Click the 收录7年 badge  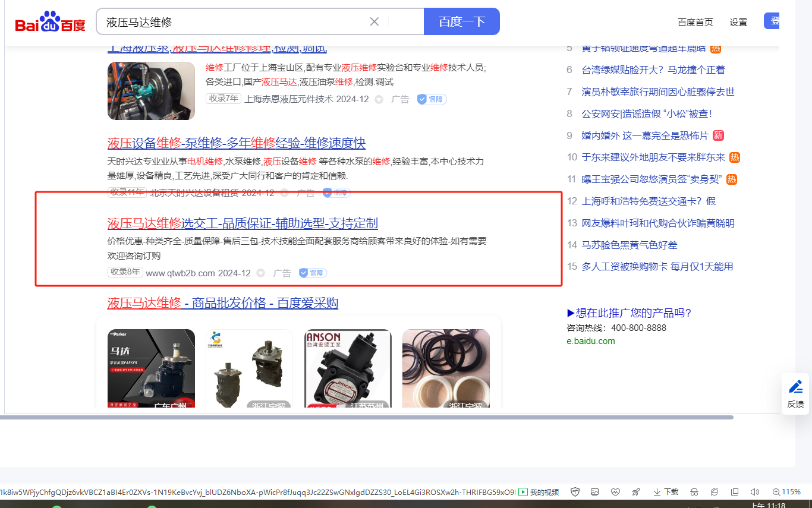224,99
